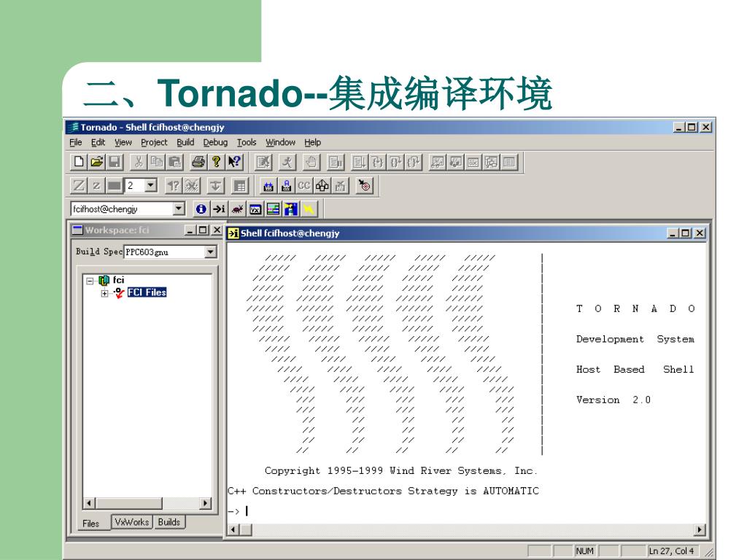Click the Ln 27, Col 4 status indicator
The height and width of the screenshot is (560, 747).
pos(673,551)
